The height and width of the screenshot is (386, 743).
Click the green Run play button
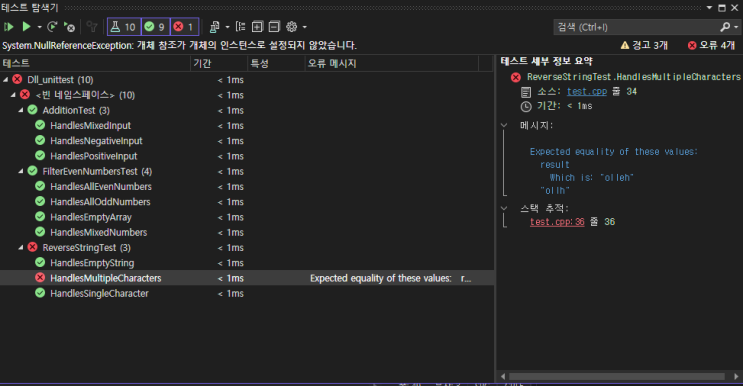[x=27, y=27]
